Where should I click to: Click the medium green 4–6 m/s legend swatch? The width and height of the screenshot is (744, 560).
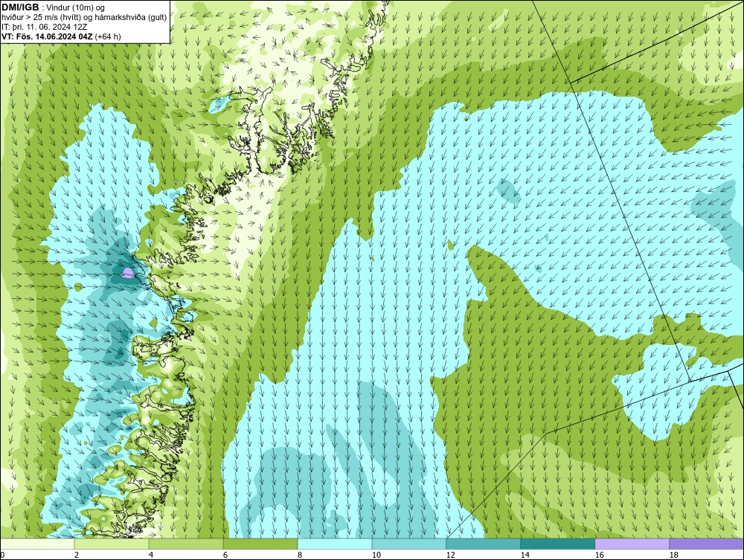(x=186, y=544)
